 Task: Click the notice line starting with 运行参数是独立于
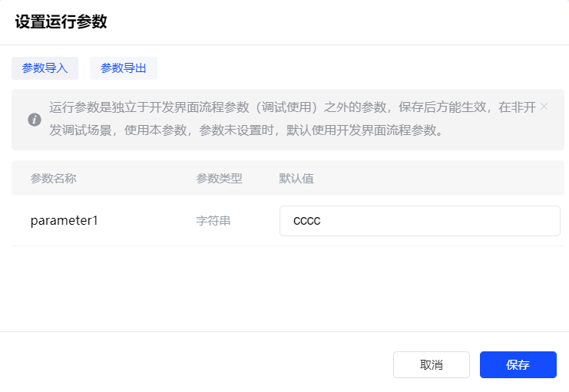(292, 107)
